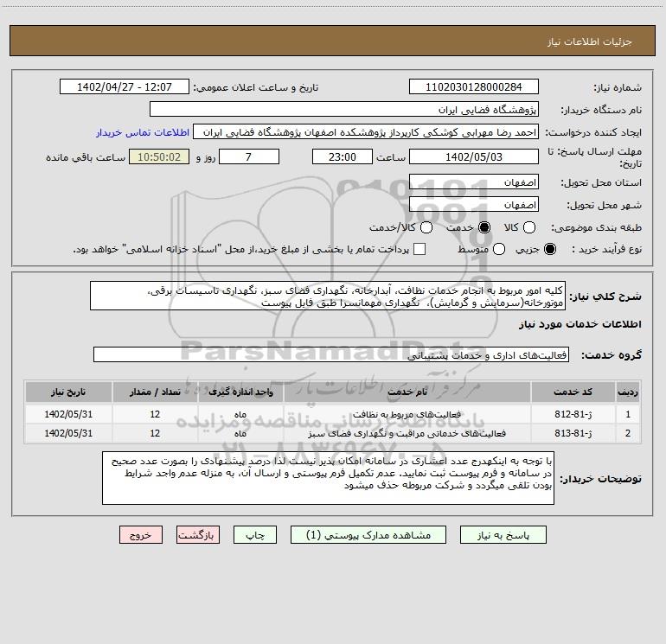Click the ماه unit in row 1
The height and width of the screenshot is (644, 666).
pyautogui.click(x=240, y=414)
